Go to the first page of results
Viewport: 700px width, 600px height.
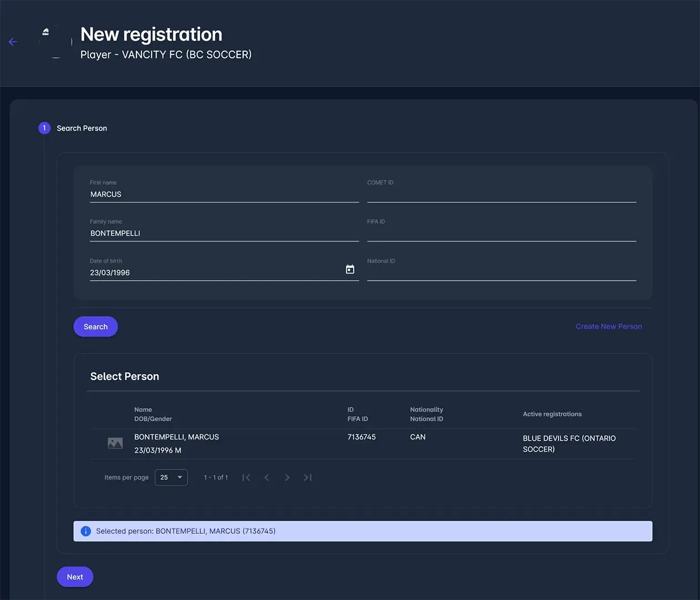tap(246, 478)
